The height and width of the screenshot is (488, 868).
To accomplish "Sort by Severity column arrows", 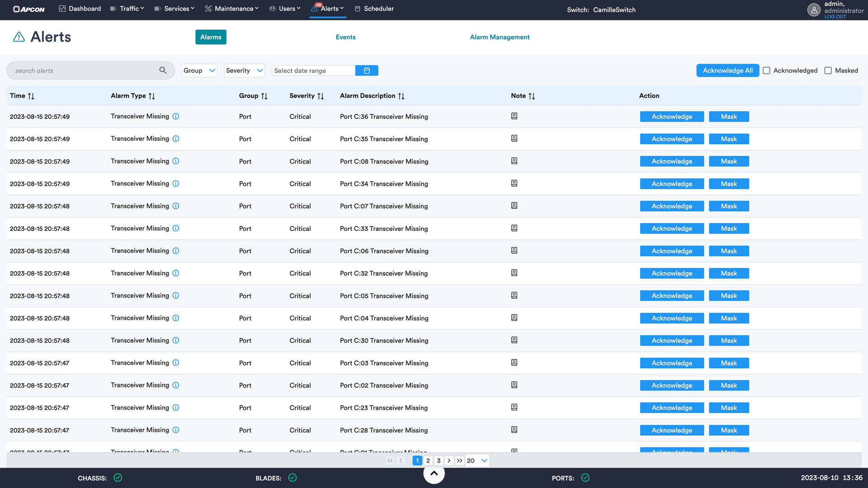I will (x=321, y=96).
